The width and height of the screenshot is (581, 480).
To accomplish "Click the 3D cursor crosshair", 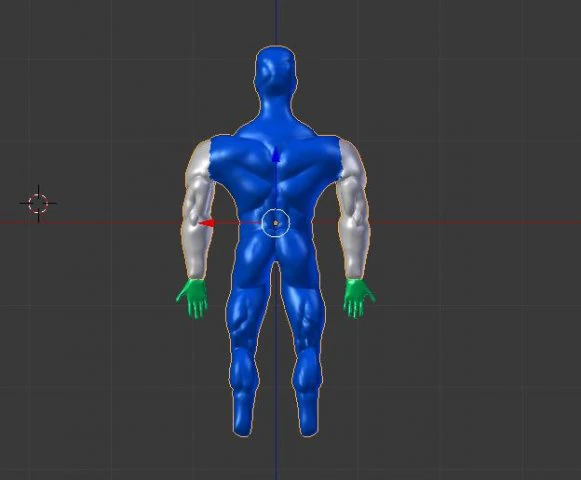I will [38, 203].
